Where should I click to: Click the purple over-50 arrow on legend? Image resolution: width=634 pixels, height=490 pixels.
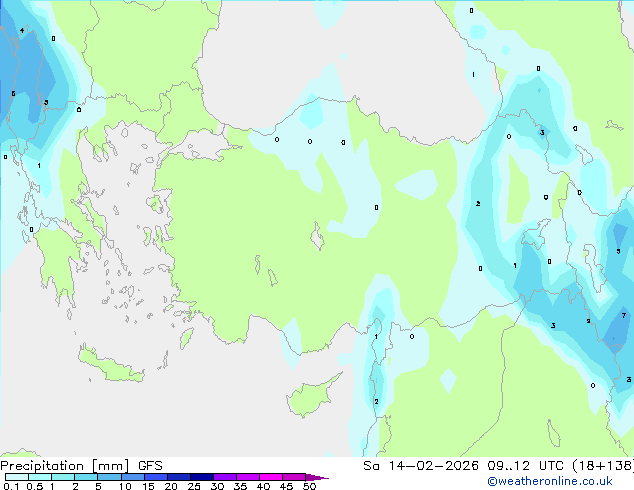tap(317, 477)
